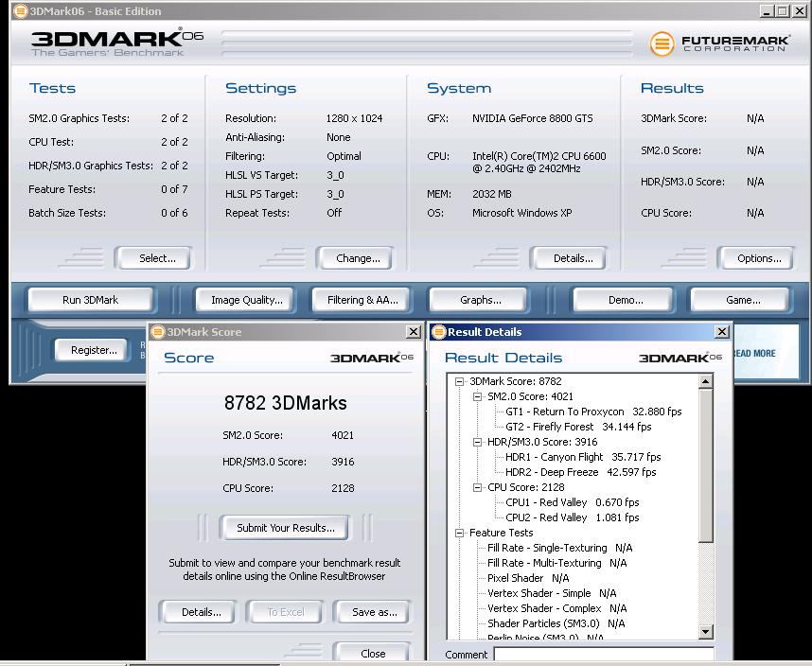Open the Graphs tool

point(478,300)
